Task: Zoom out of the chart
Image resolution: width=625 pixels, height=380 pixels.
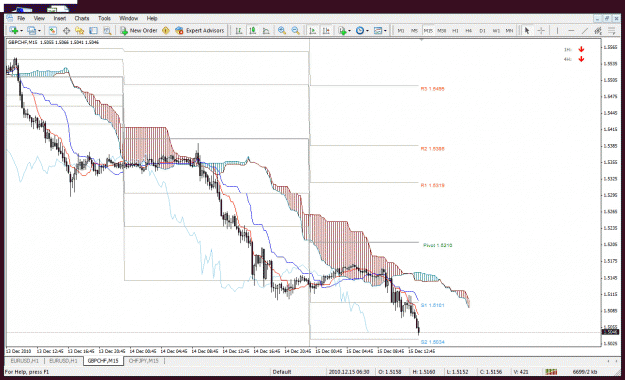Action: tap(295, 31)
